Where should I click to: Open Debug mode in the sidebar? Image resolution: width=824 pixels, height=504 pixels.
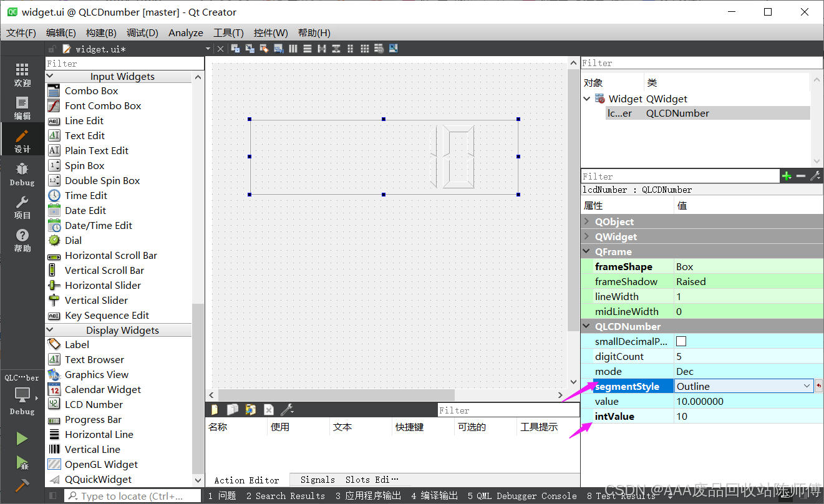point(22,174)
